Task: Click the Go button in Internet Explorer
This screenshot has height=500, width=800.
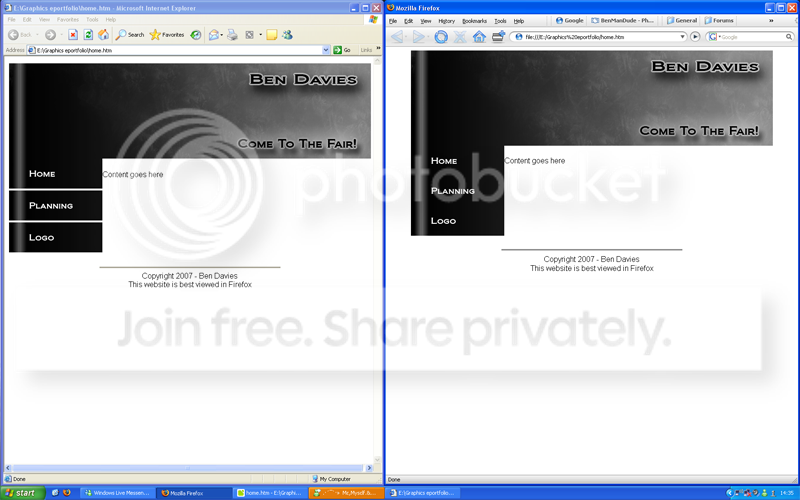Action: (342, 50)
